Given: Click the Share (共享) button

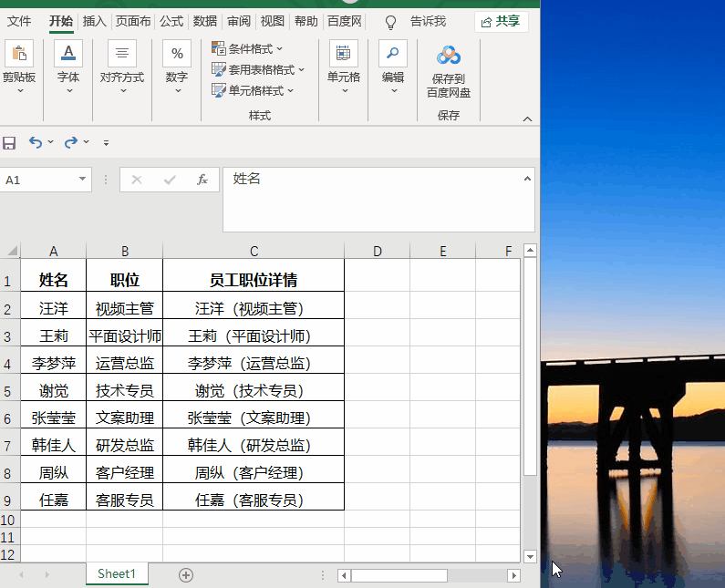Looking at the screenshot, I should 502,21.
